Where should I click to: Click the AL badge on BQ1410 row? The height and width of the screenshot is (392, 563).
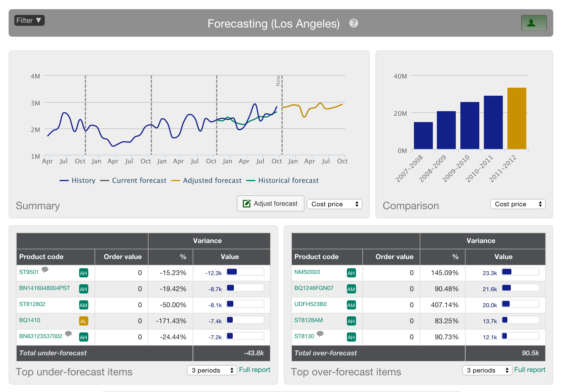point(83,321)
